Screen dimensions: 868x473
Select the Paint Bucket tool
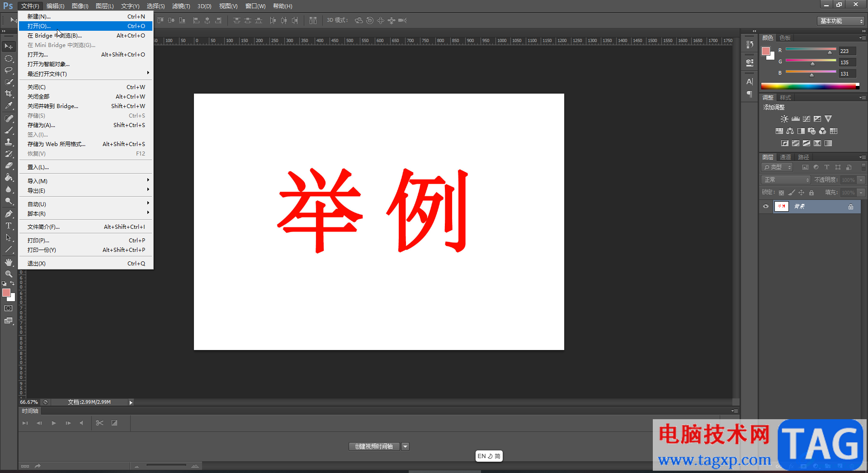click(9, 177)
